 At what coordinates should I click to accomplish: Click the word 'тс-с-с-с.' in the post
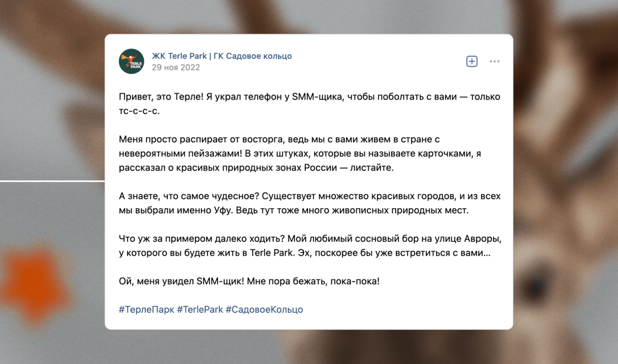click(x=139, y=111)
